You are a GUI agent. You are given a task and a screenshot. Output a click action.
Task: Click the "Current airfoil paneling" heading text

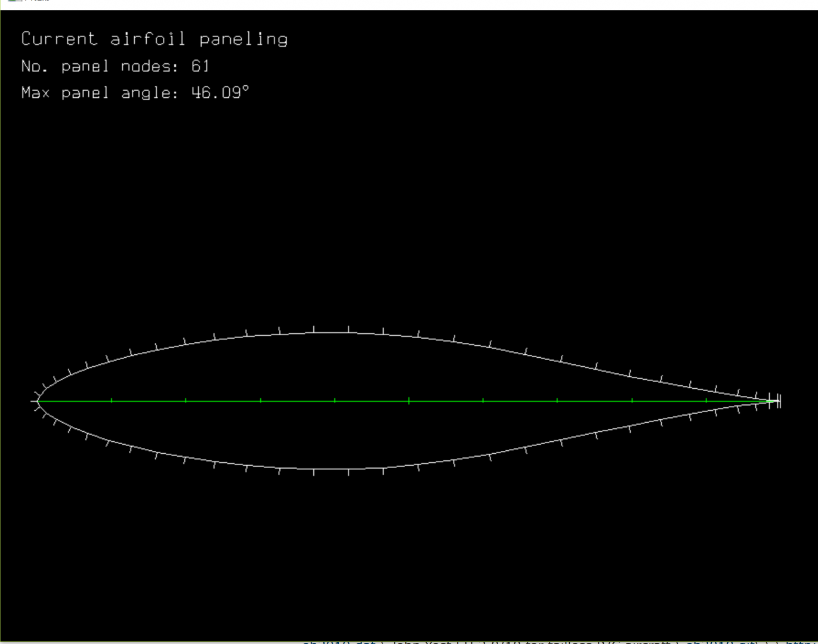[x=154, y=39]
